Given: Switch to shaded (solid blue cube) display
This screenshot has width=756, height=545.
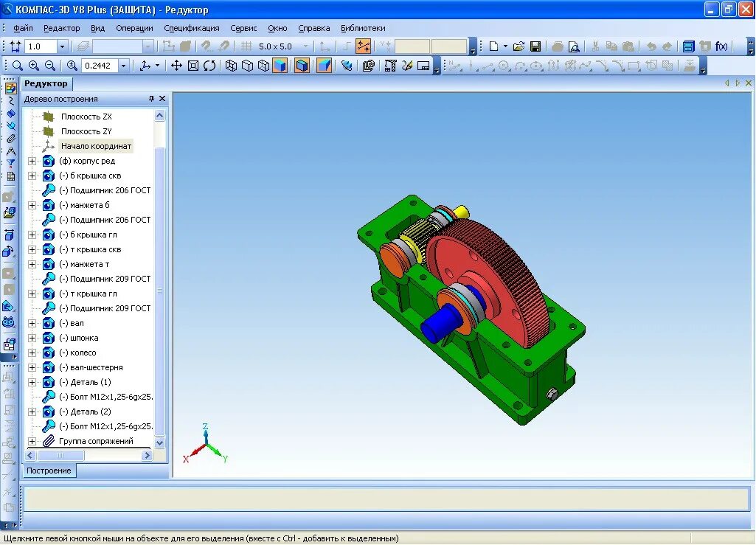Looking at the screenshot, I should tap(280, 66).
